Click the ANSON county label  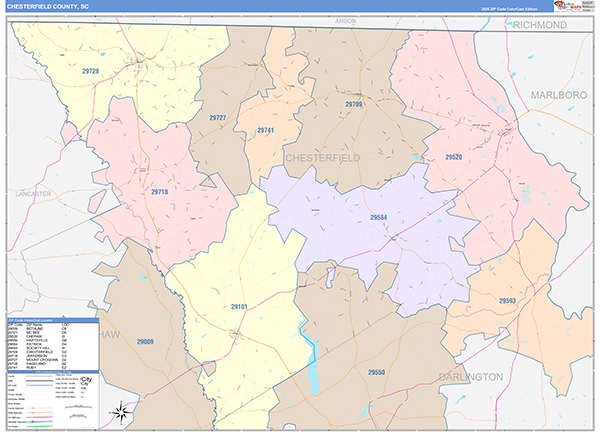[x=346, y=21]
